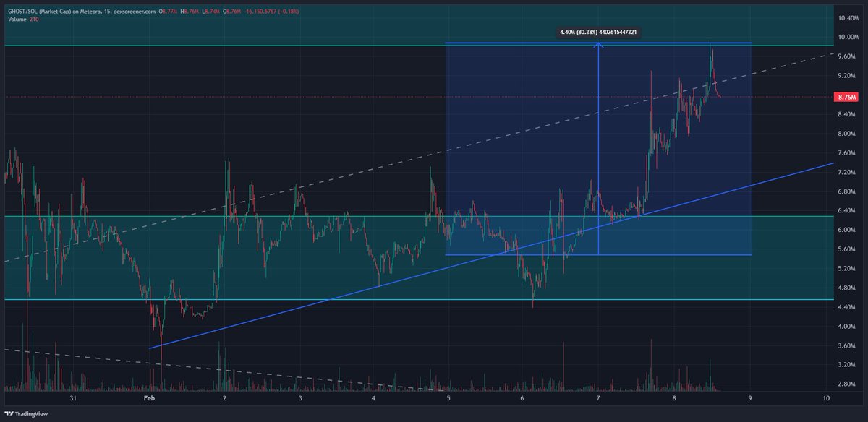Click the 9.20M price axis label
Image resolution: width=868 pixels, height=422 pixels.
(x=848, y=75)
